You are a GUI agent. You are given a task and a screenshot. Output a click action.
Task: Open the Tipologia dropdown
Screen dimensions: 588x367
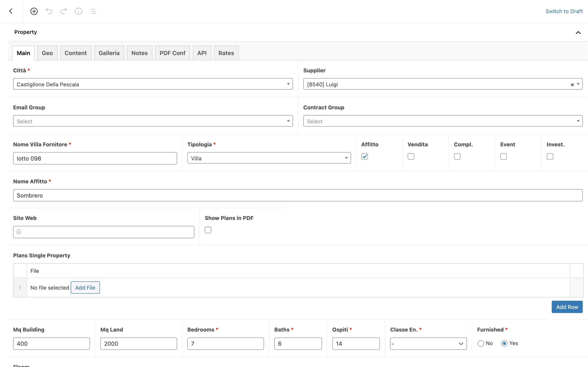[269, 158]
